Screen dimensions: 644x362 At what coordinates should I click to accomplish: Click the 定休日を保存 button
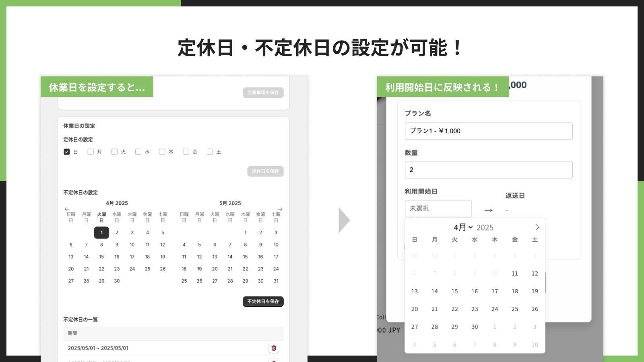pyautogui.click(x=265, y=171)
